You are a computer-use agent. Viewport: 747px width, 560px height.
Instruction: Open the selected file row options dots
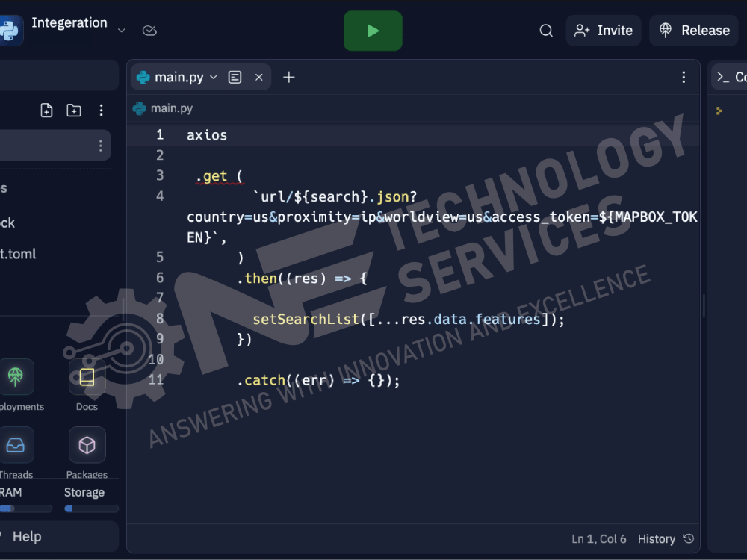click(x=100, y=146)
